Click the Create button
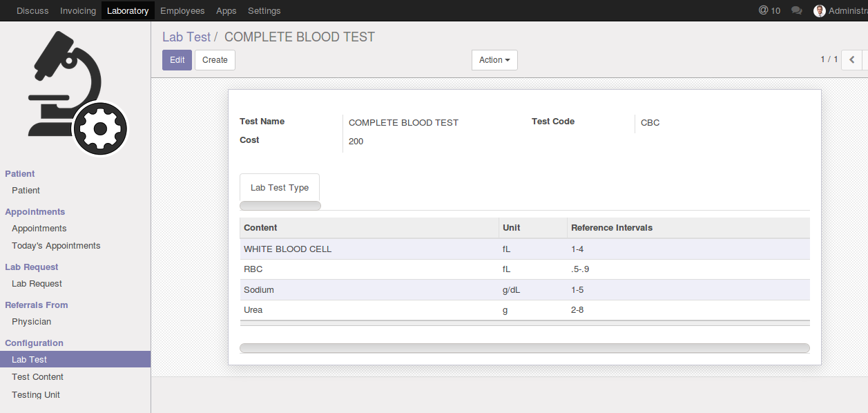Screen dimensions: 868x413 215,60
